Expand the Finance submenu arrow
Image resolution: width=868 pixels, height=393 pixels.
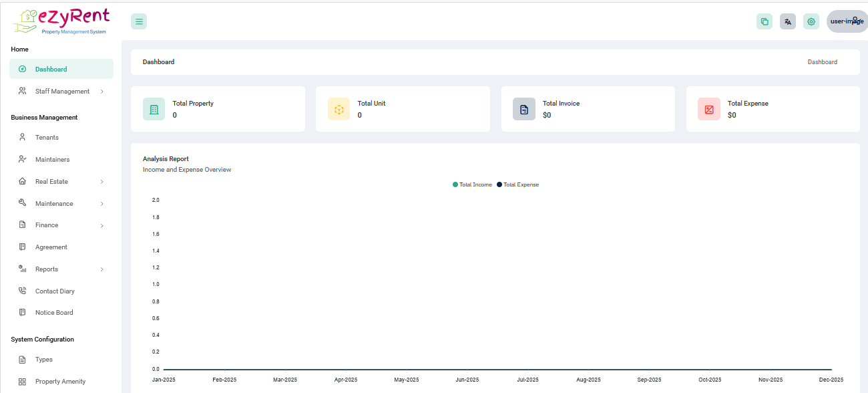[101, 226]
